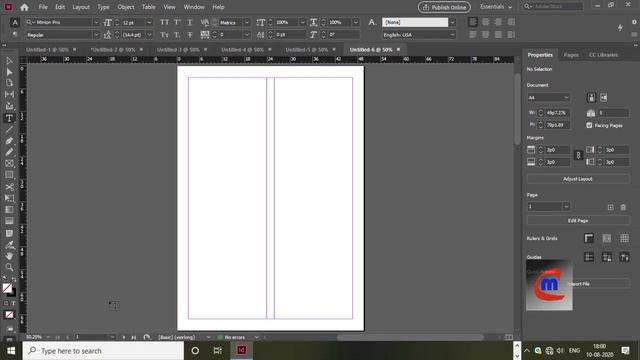Select the Scissors tool
The image size is (640, 360).
[9, 187]
